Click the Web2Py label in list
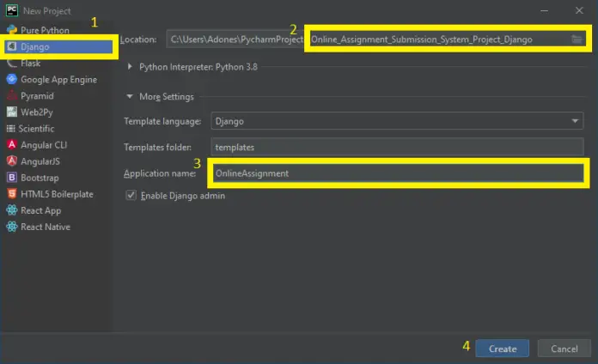598x364 pixels. [x=37, y=112]
